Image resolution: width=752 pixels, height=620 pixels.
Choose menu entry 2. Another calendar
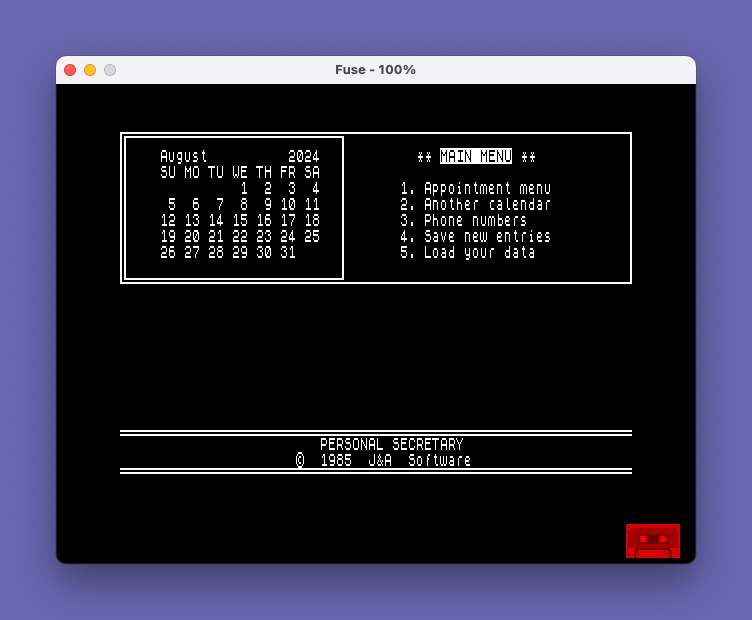coord(475,205)
